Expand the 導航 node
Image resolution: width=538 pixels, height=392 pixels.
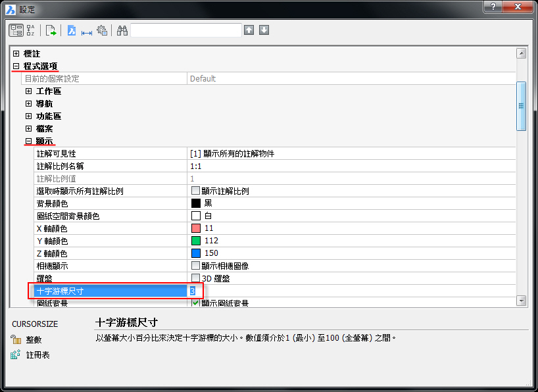tap(28, 103)
